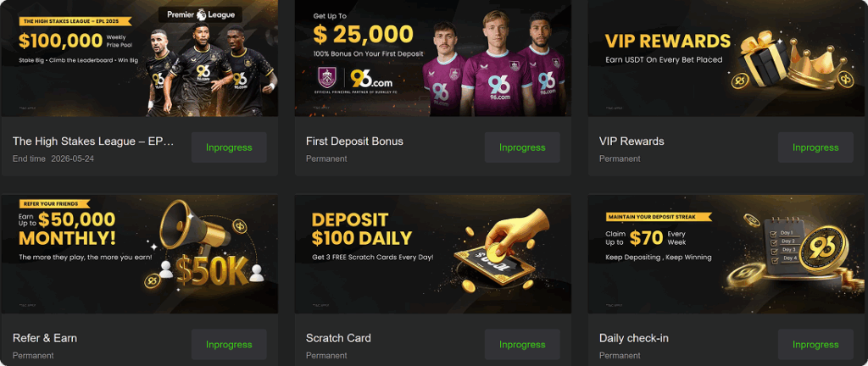Select the Scratch Card title text
This screenshot has height=366, width=868.
(x=338, y=338)
